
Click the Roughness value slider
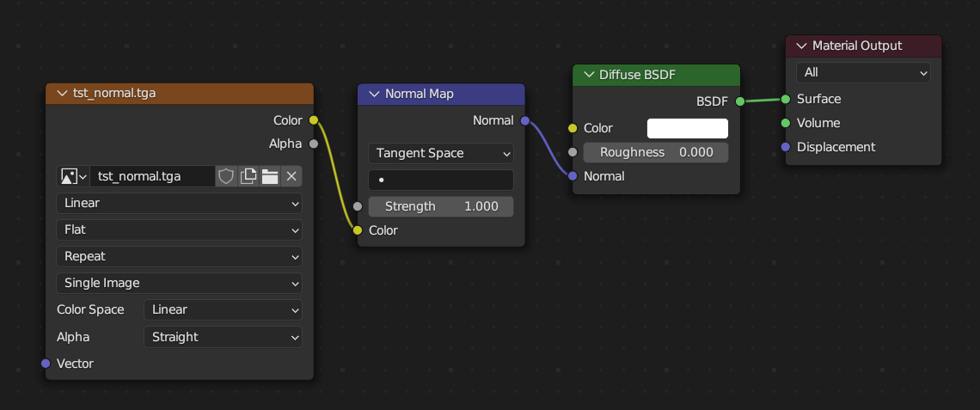pyautogui.click(x=656, y=152)
